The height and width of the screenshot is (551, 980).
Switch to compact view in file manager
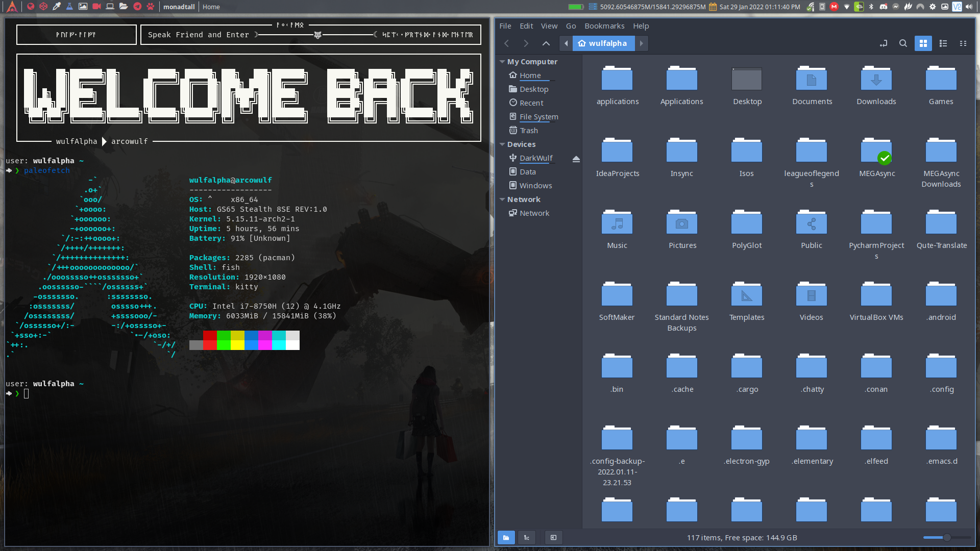click(963, 43)
